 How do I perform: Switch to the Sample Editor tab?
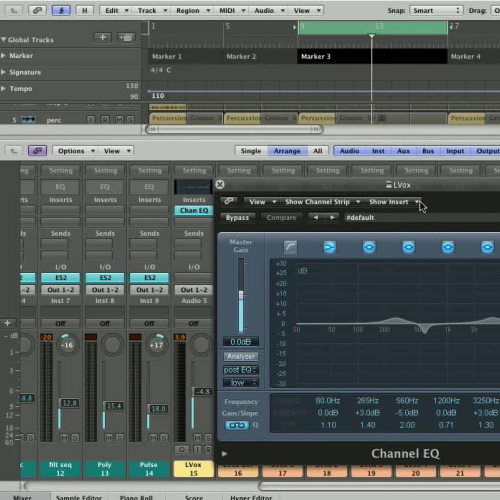pos(79,497)
